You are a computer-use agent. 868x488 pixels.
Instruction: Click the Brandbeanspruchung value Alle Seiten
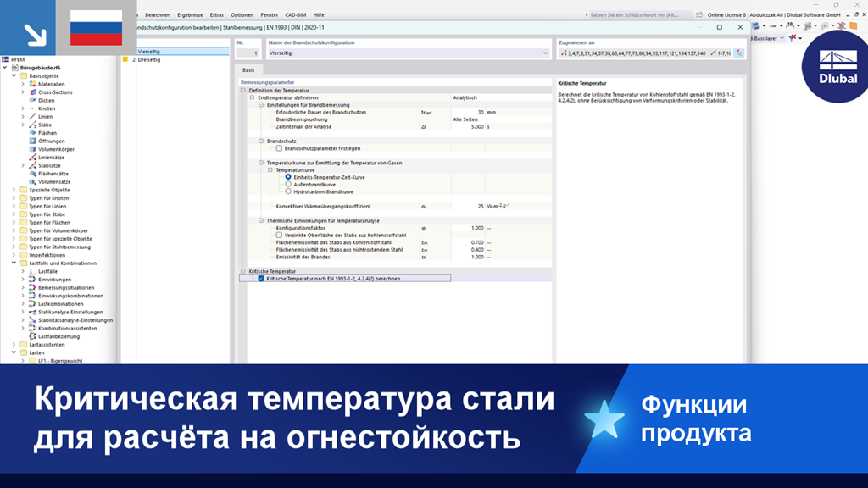[x=501, y=119]
